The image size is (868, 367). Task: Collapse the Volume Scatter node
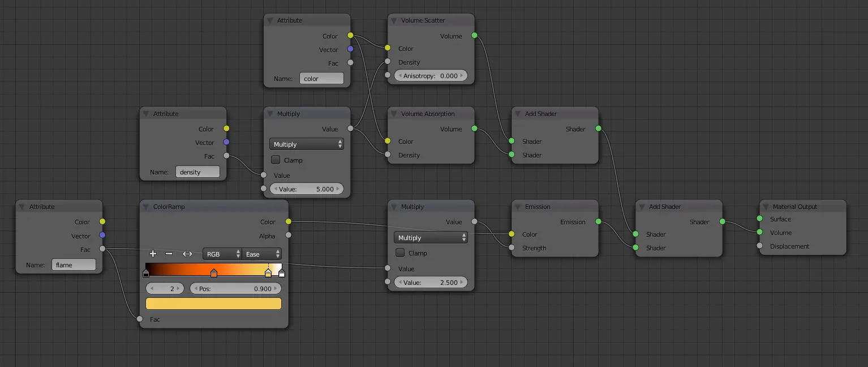tap(394, 20)
